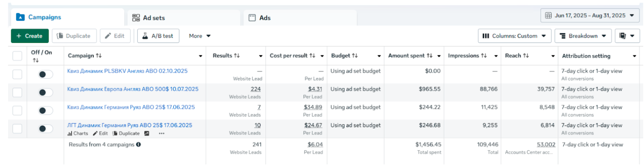The image size is (644, 166).
Task: Click the three-dots more options on ЛГТ row
Action: pos(162,134)
